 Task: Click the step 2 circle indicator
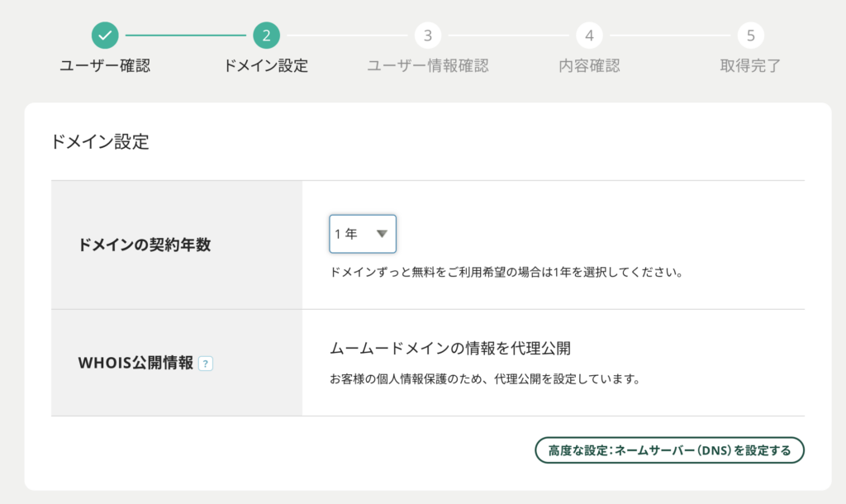coord(266,36)
